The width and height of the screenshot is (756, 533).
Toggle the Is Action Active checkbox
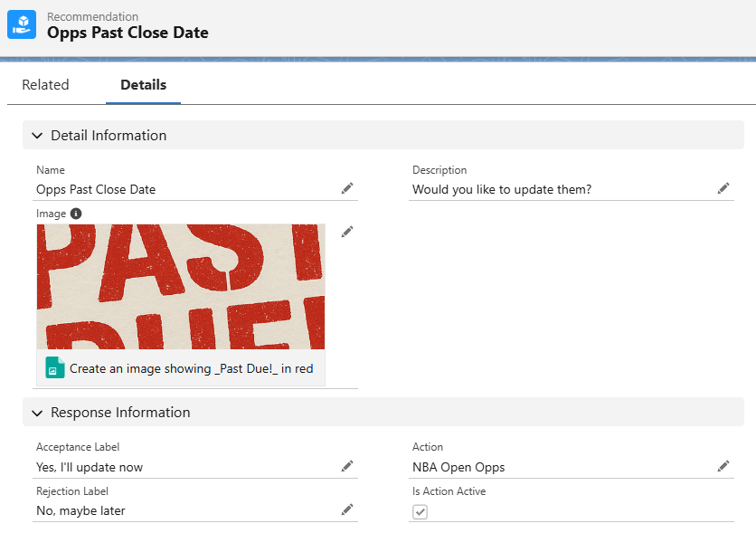click(421, 512)
